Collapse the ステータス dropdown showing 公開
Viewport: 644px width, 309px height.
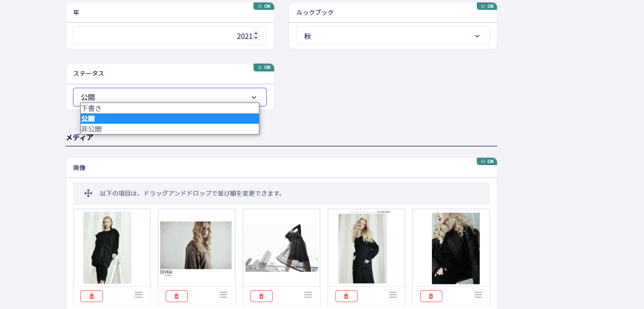pos(170,97)
